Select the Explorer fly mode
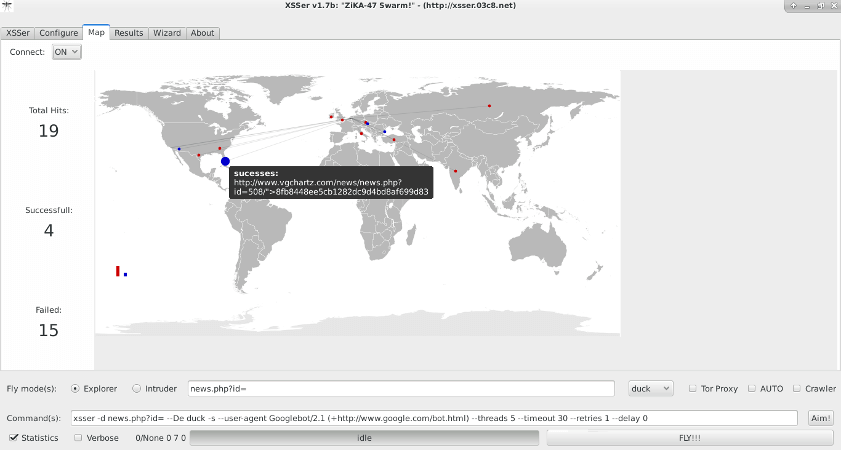This screenshot has width=841, height=450. (x=75, y=388)
